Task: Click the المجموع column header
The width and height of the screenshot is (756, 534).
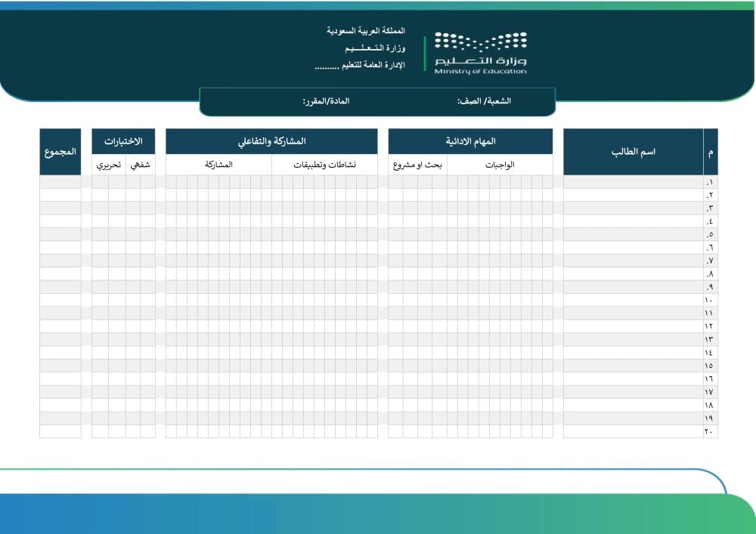Action: 60,152
